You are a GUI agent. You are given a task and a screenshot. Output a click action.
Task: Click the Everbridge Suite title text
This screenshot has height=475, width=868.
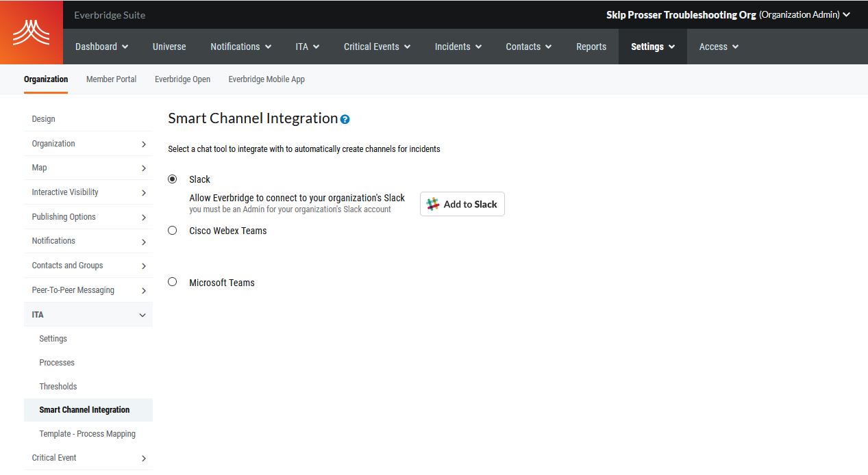110,15
